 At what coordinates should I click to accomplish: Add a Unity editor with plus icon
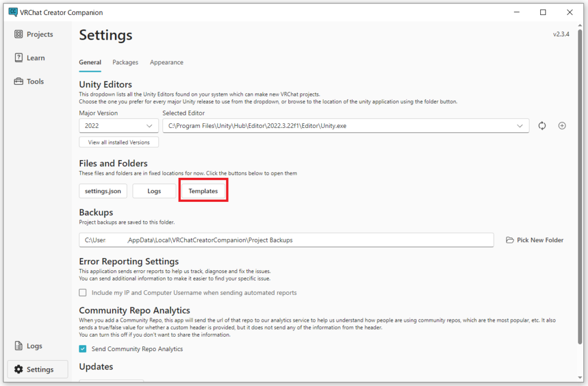coord(562,126)
